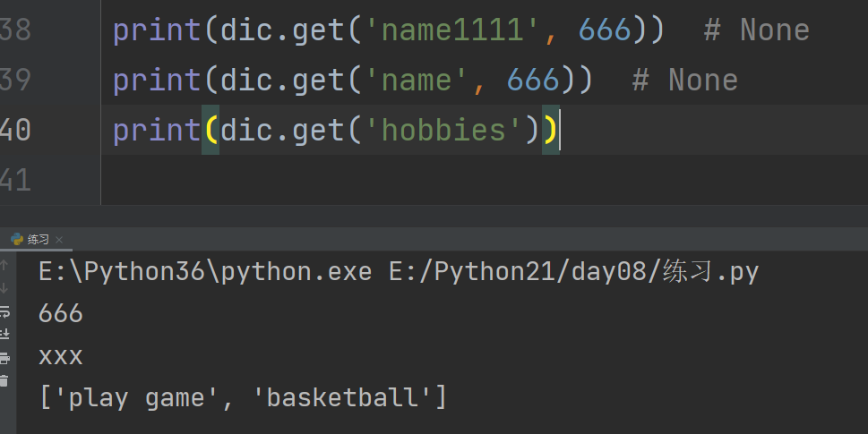The image size is (868, 434).
Task: Click the highlighted yellow closing parenthesis on line 40
Action: pyautogui.click(x=550, y=130)
